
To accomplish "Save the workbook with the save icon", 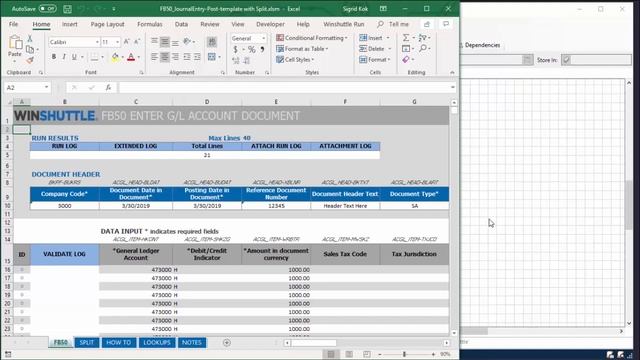I will (x=67, y=9).
